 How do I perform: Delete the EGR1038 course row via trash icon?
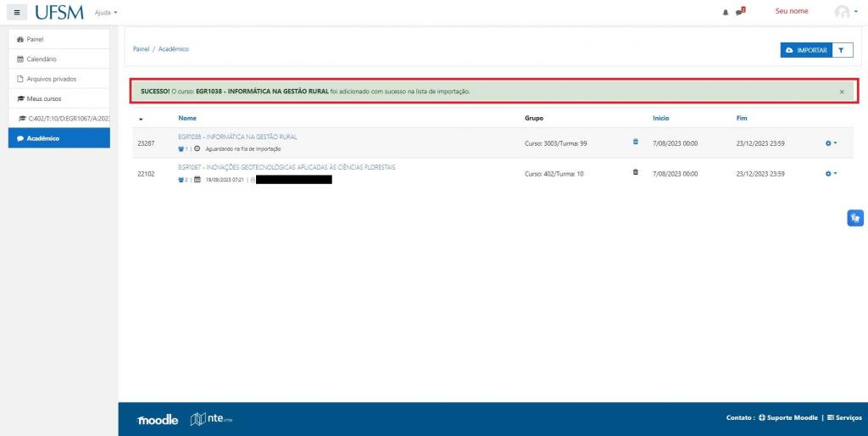click(x=636, y=143)
